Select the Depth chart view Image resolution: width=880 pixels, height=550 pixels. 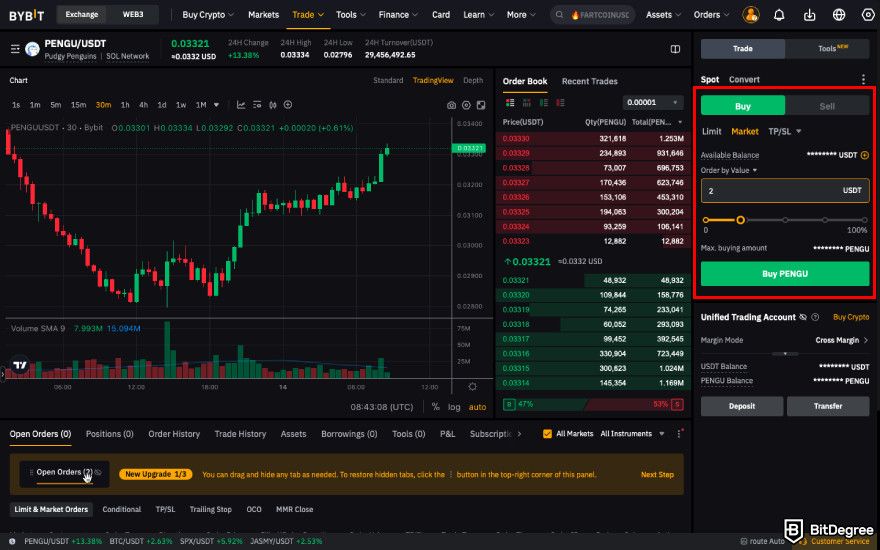(x=473, y=80)
